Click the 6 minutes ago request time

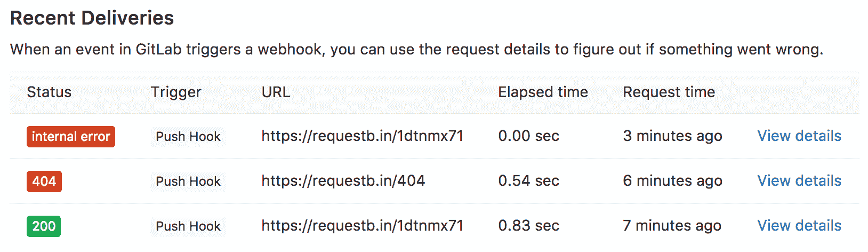[x=672, y=181]
